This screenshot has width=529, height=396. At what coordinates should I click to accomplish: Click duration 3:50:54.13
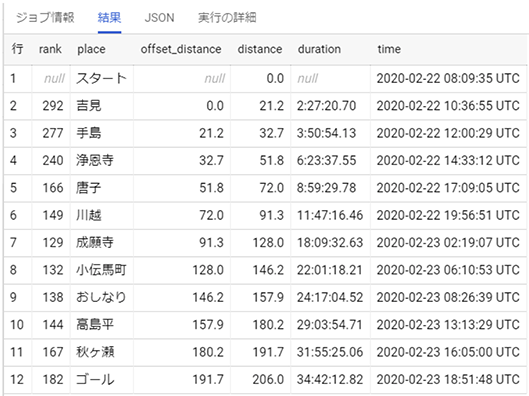(x=326, y=133)
